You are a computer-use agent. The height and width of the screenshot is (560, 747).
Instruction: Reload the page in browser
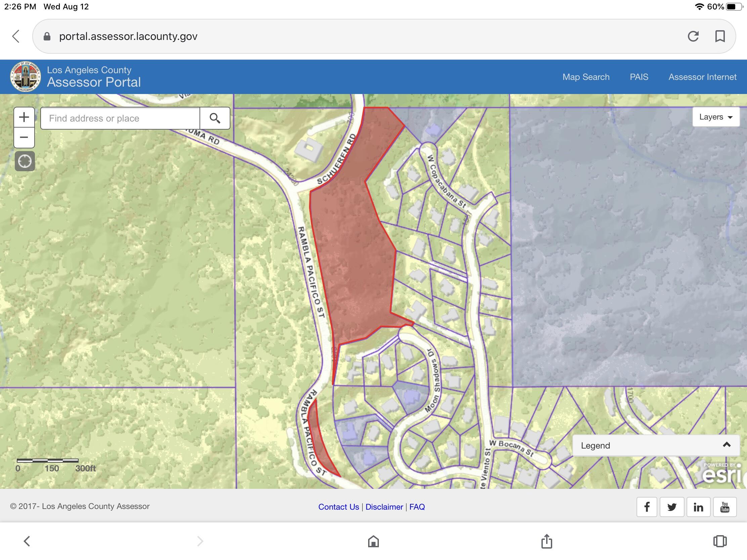tap(693, 36)
